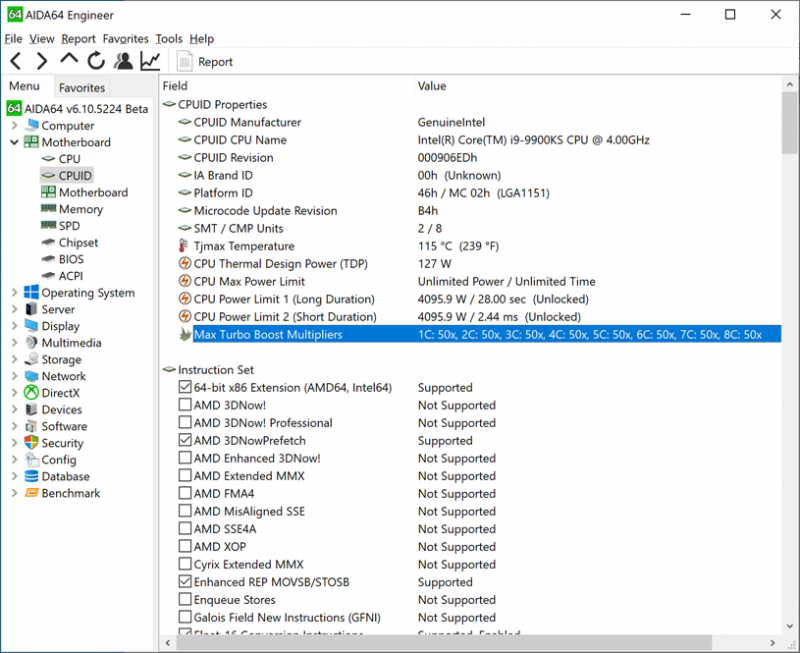Expand the Multimedia tree node

tap(14, 342)
